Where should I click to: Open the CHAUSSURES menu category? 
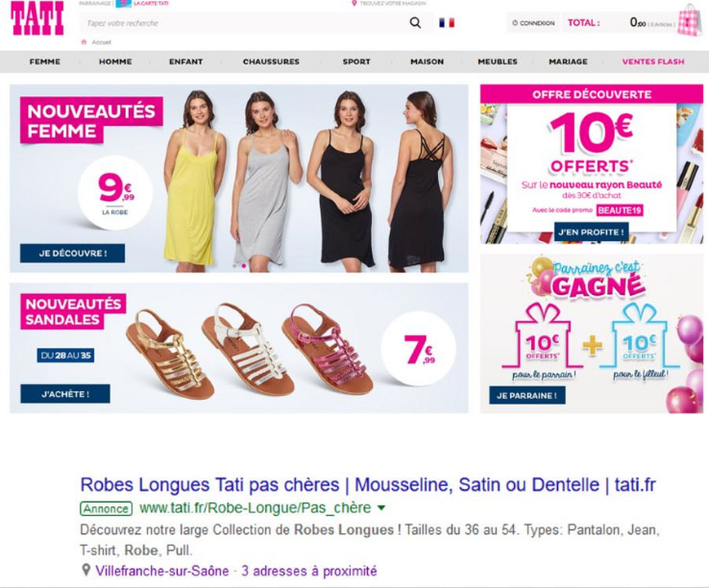[x=271, y=61]
